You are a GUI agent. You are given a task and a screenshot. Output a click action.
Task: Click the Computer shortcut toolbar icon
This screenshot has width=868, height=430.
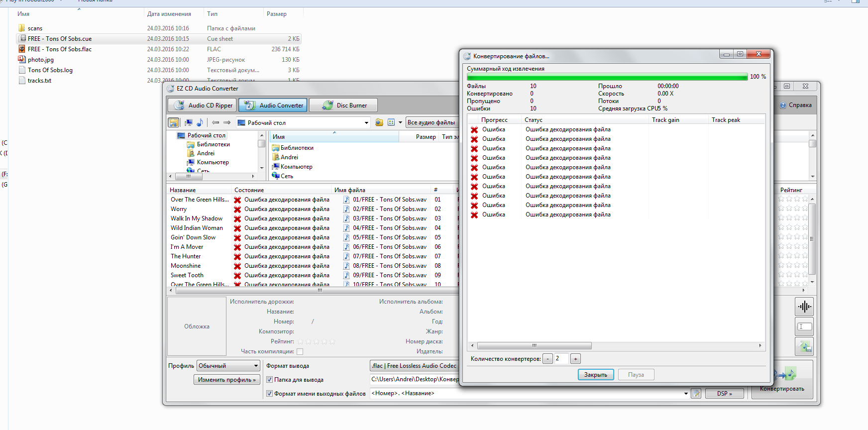[189, 122]
